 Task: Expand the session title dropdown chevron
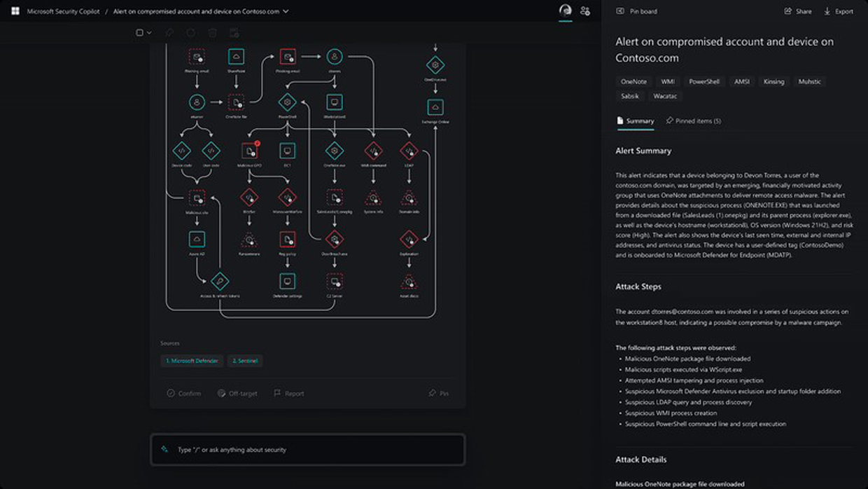pos(286,11)
